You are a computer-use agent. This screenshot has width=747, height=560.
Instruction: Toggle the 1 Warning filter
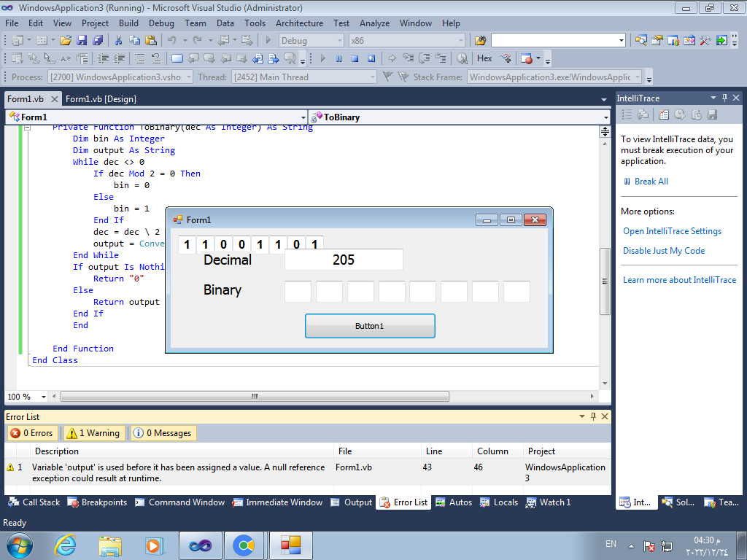(x=95, y=433)
